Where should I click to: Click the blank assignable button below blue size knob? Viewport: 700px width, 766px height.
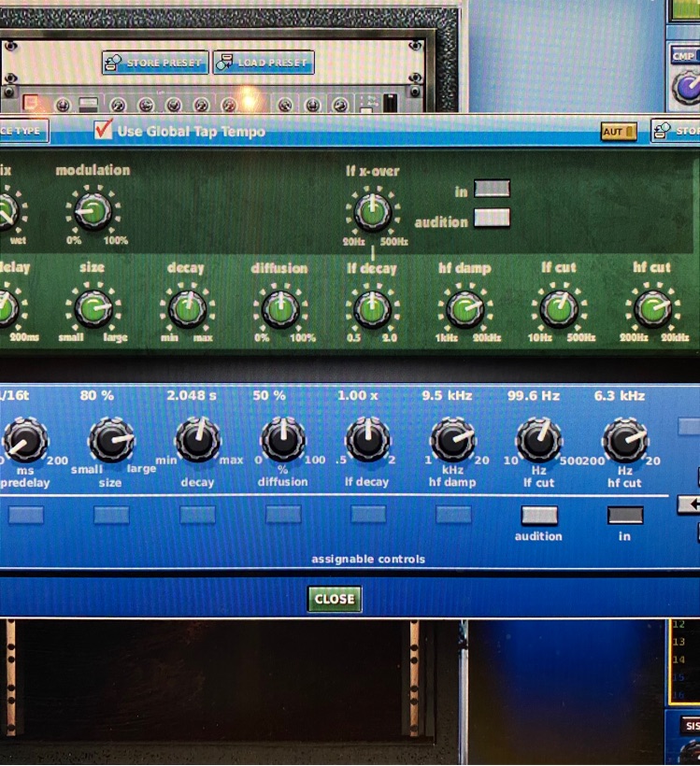[111, 515]
